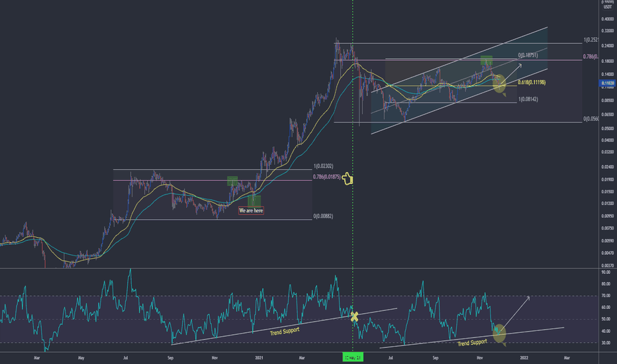Click the 0.32000 price axis label

click(x=608, y=30)
